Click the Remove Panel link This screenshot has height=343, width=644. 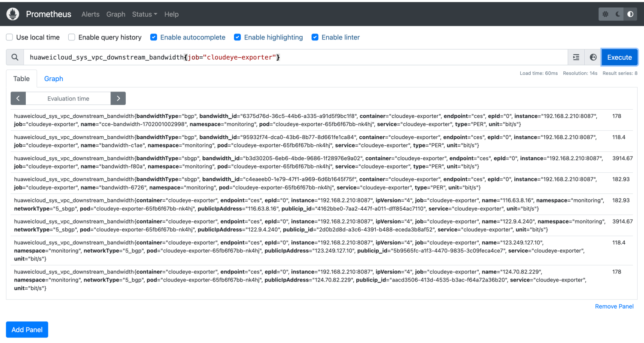tap(614, 306)
